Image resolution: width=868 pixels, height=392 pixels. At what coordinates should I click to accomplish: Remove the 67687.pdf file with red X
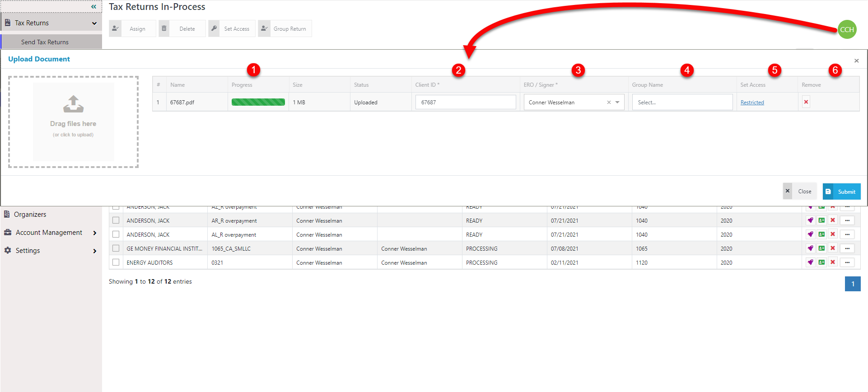(x=806, y=102)
